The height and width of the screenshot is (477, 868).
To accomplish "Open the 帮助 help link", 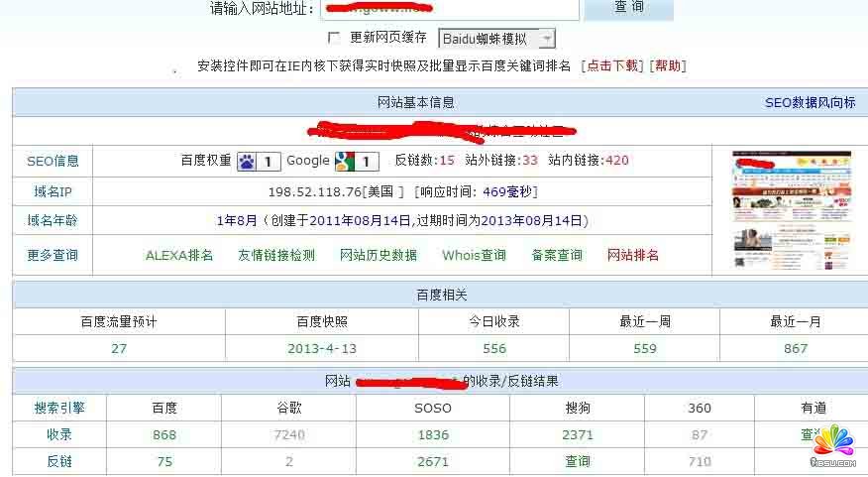I will [x=669, y=66].
